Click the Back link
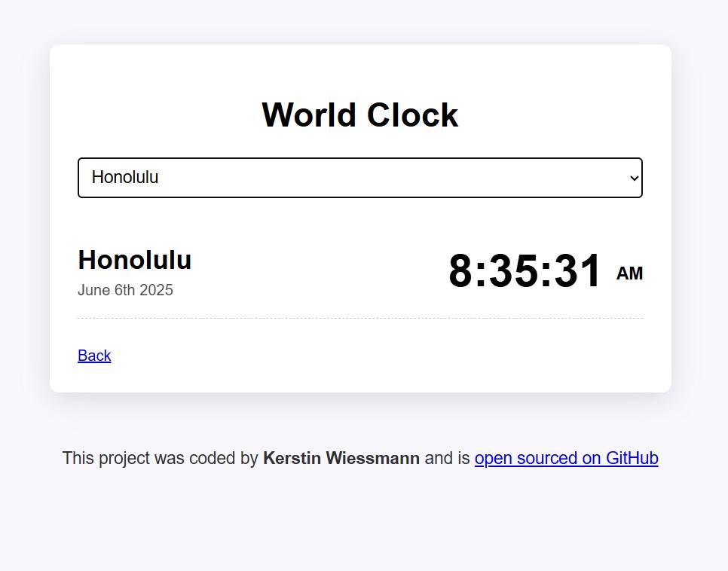Viewport: 728px width, 571px height. (x=93, y=355)
